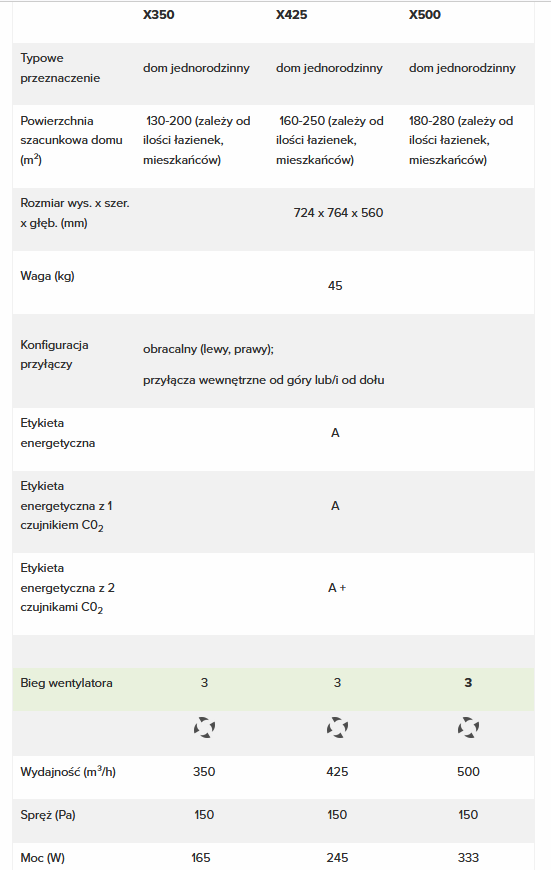Image resolution: width=551 pixels, height=870 pixels.
Task: Click the 180-280 house area text
Action: pyautogui.click(x=461, y=140)
